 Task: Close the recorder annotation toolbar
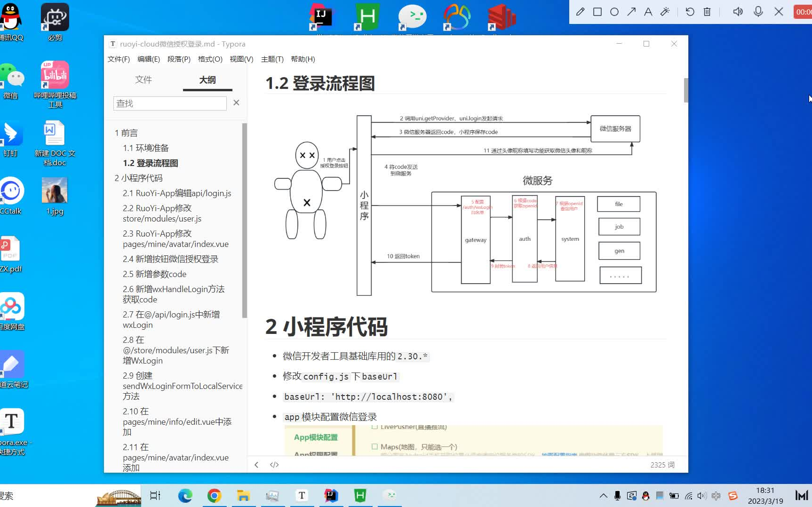click(779, 12)
